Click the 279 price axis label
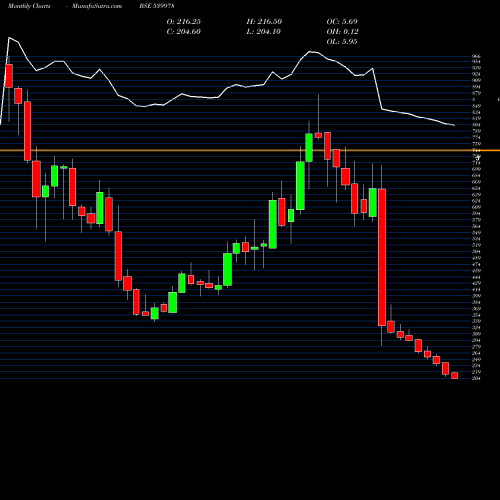The width and height of the screenshot is (500, 500). tap(476, 347)
